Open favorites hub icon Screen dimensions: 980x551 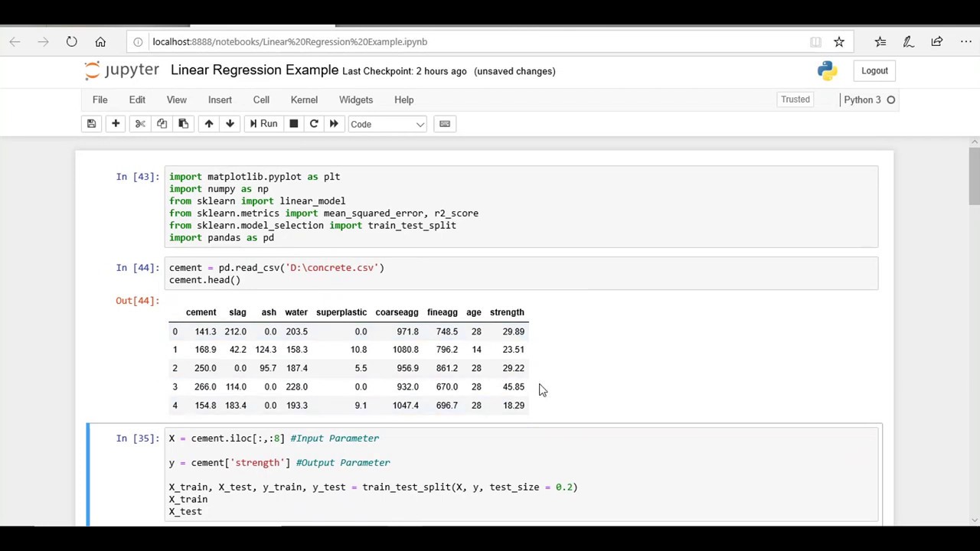coord(880,41)
